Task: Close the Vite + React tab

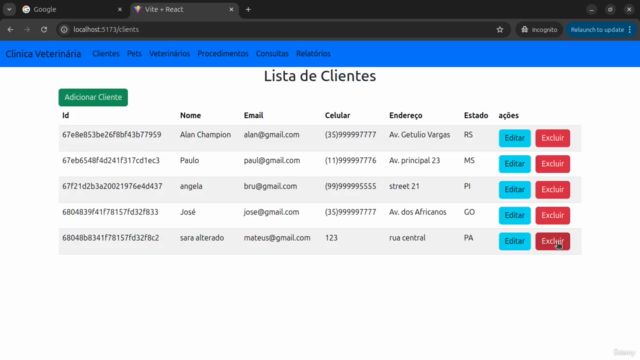Action: point(231,9)
